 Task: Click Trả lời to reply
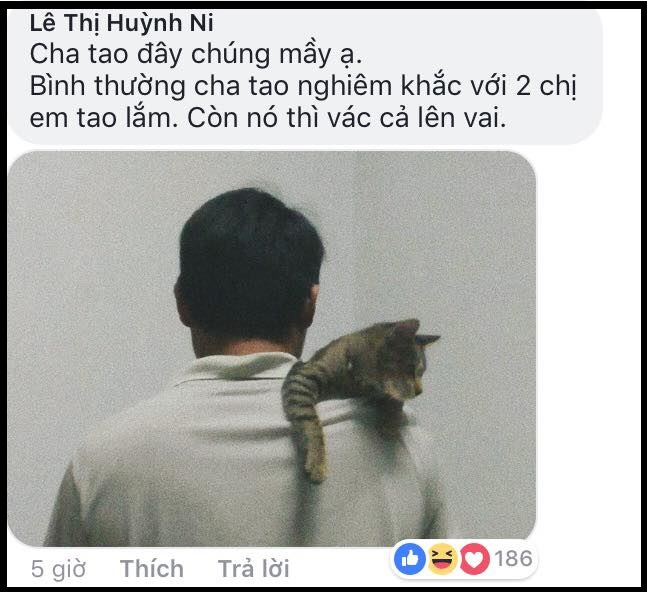(253, 568)
